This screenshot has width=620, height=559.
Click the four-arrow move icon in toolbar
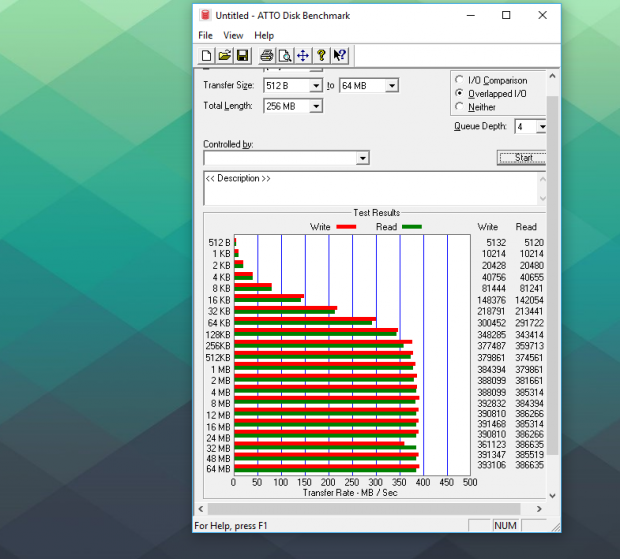303,56
